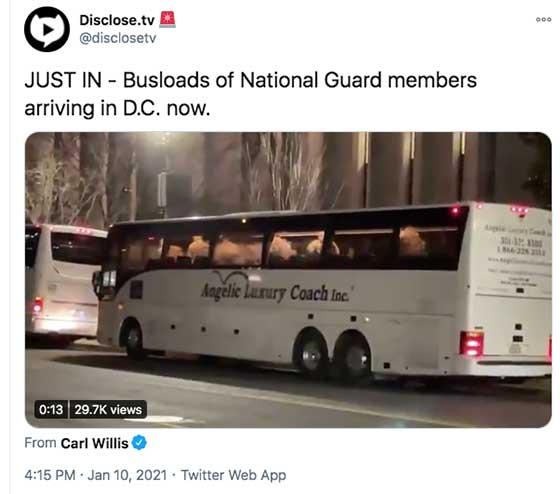
Task: Open Carl Willis's profile link
Action: click(94, 443)
